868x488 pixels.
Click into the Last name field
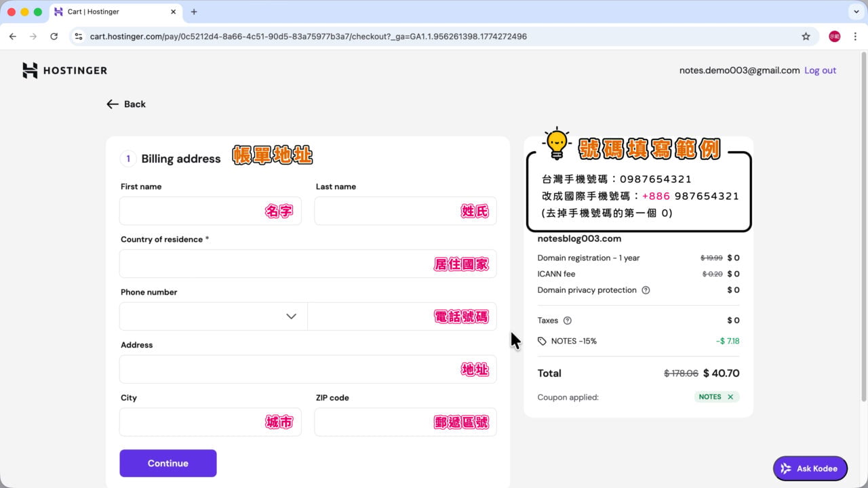[x=406, y=211]
